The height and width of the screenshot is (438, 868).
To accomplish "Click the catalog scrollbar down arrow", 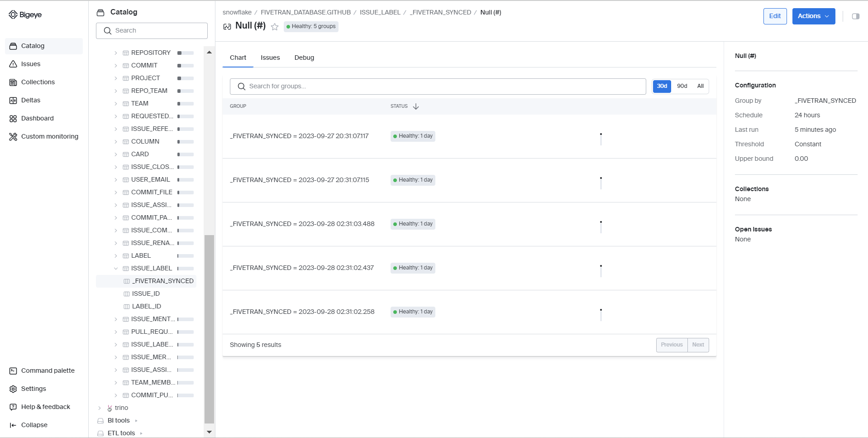I will coord(209,432).
